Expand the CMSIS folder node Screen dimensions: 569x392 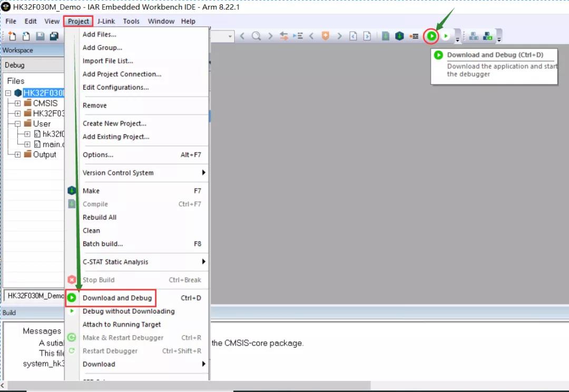[17, 103]
